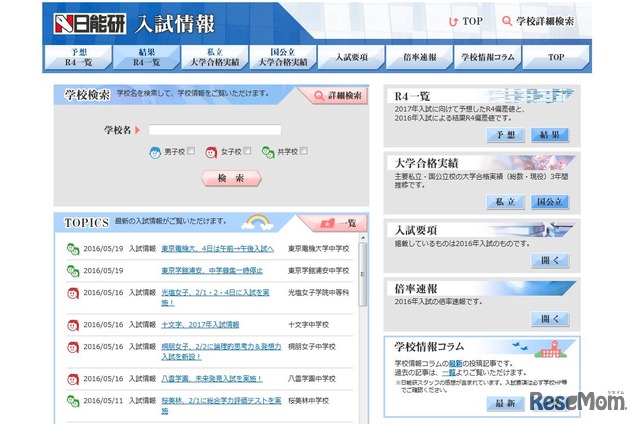Click the pink 検索 button

pyautogui.click(x=231, y=178)
